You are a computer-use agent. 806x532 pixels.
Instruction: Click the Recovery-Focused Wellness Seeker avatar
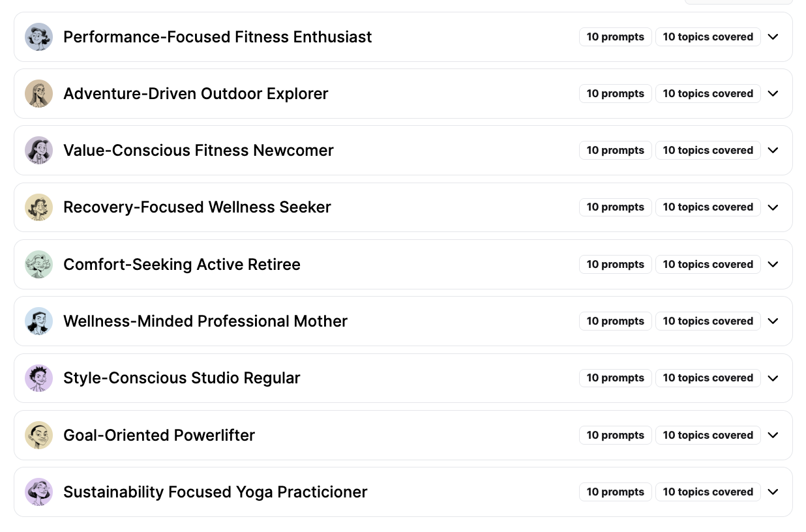[38, 207]
